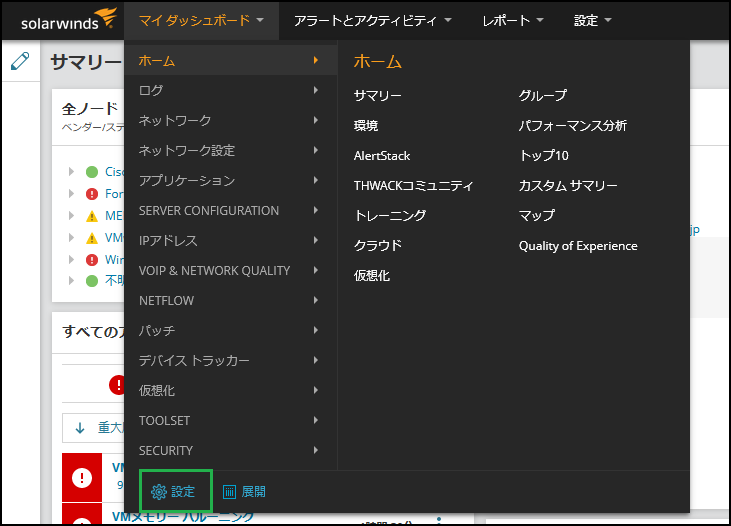Select TOOLSET menu item
731x526 pixels.
231,421
